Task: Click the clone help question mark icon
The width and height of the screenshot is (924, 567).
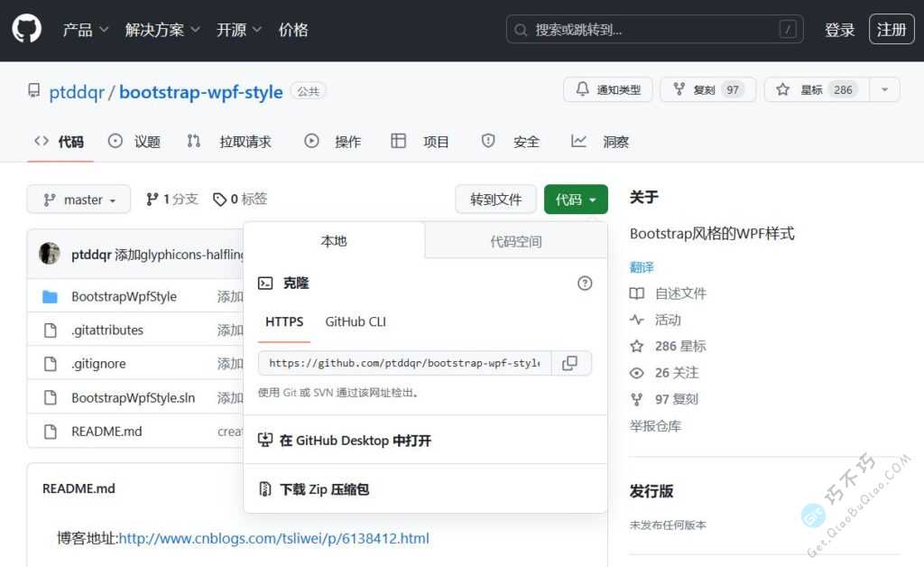Action: (x=585, y=283)
